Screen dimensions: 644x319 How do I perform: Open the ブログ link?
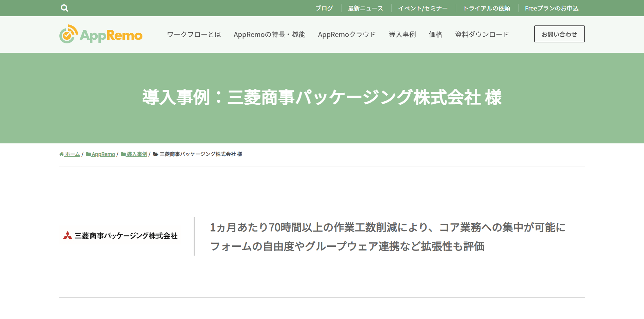324,8
